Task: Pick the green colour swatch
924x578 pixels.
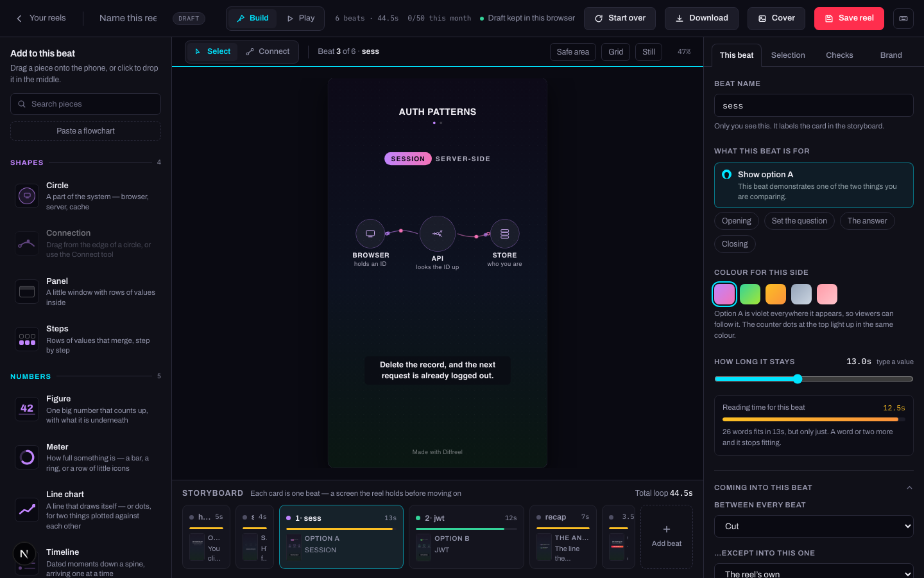Action: pos(750,294)
